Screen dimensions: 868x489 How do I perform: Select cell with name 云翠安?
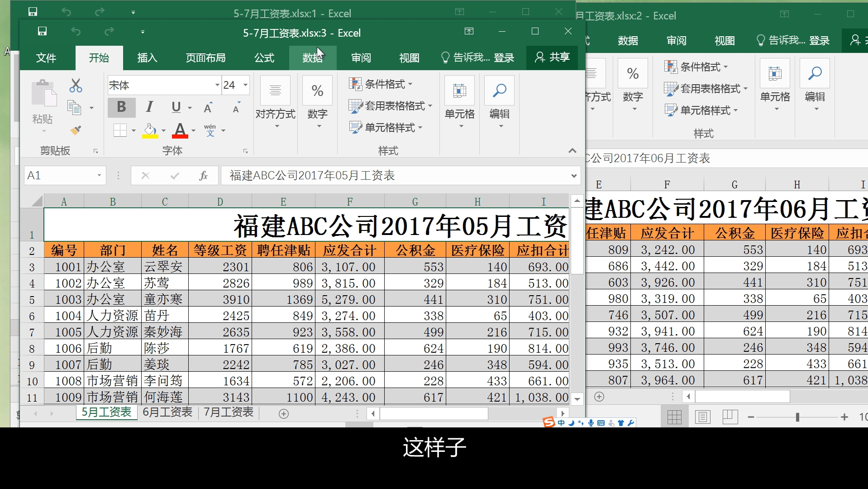point(165,267)
